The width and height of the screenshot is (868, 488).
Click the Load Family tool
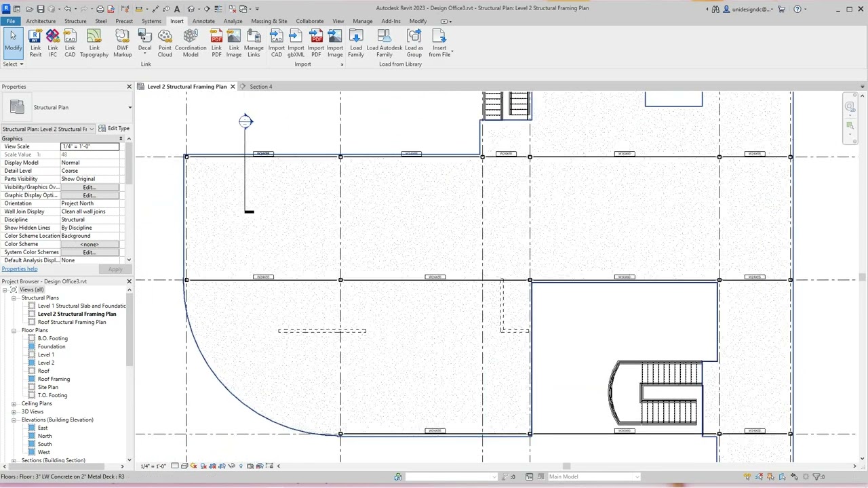[x=356, y=43]
